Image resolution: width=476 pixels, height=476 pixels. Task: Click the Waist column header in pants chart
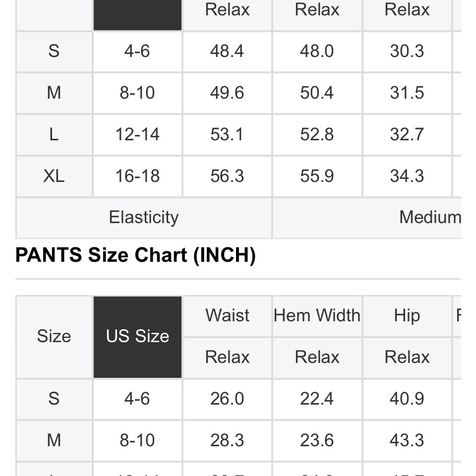point(228,316)
